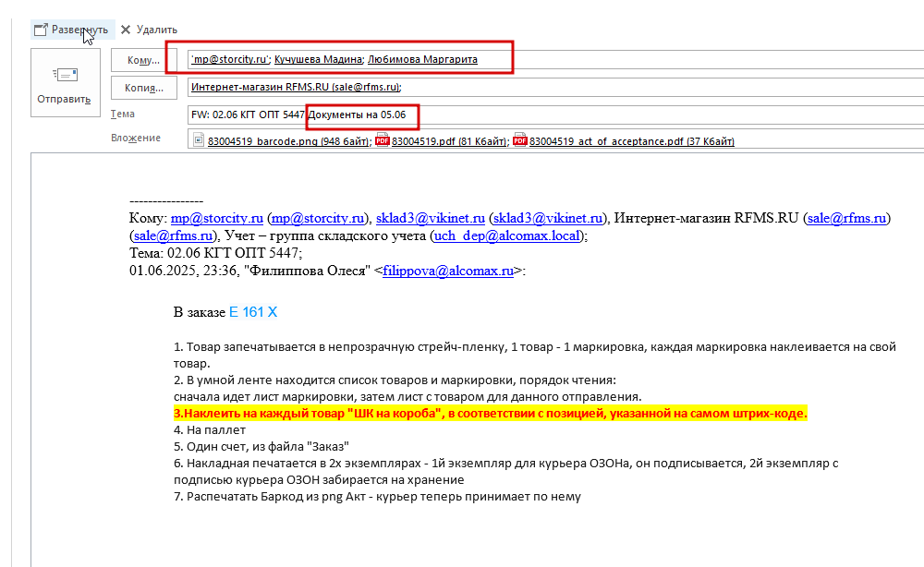
Task: Open address book via Кому button
Action: (144, 60)
